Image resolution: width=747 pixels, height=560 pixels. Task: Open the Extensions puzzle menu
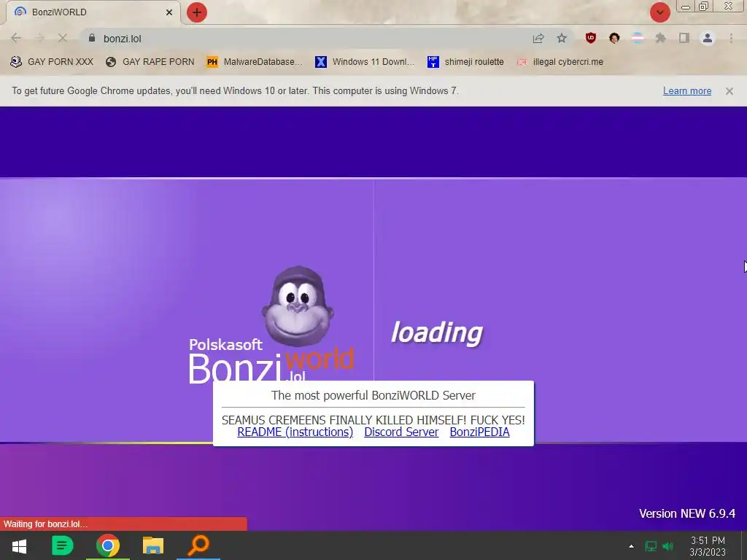pyautogui.click(x=661, y=38)
